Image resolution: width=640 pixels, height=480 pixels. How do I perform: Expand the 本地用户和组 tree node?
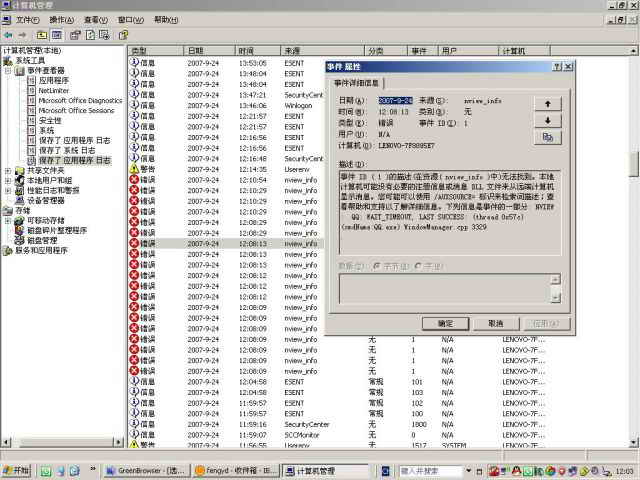(8, 180)
